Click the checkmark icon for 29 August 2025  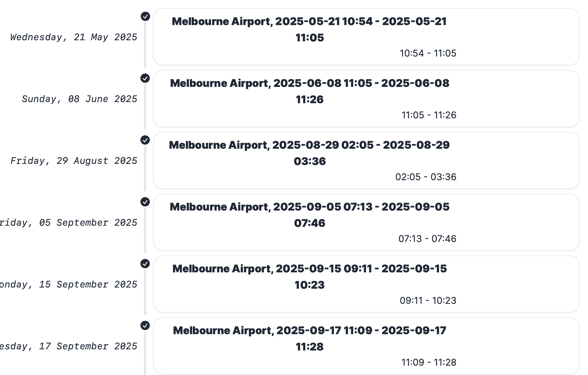[x=145, y=140]
